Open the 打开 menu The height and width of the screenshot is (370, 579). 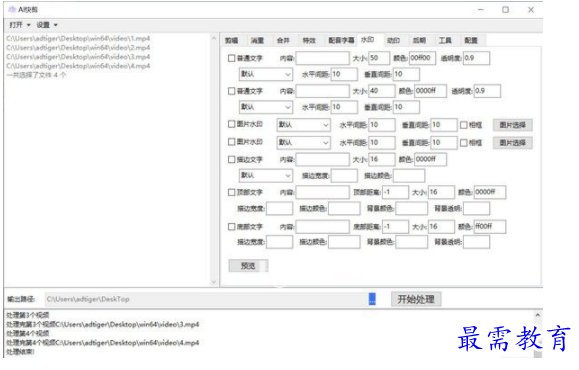coord(20,25)
